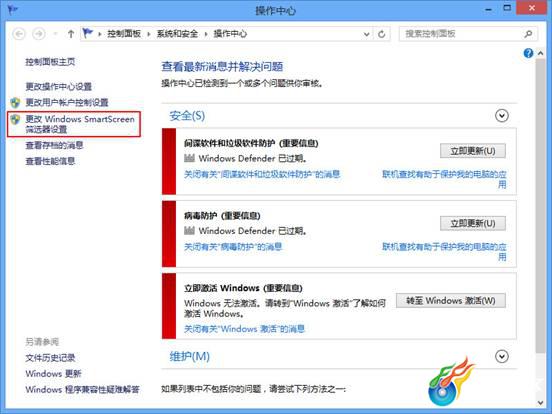Select 控制面板 breadcrumb
Viewport: 552px width, 414px height.
point(124,34)
